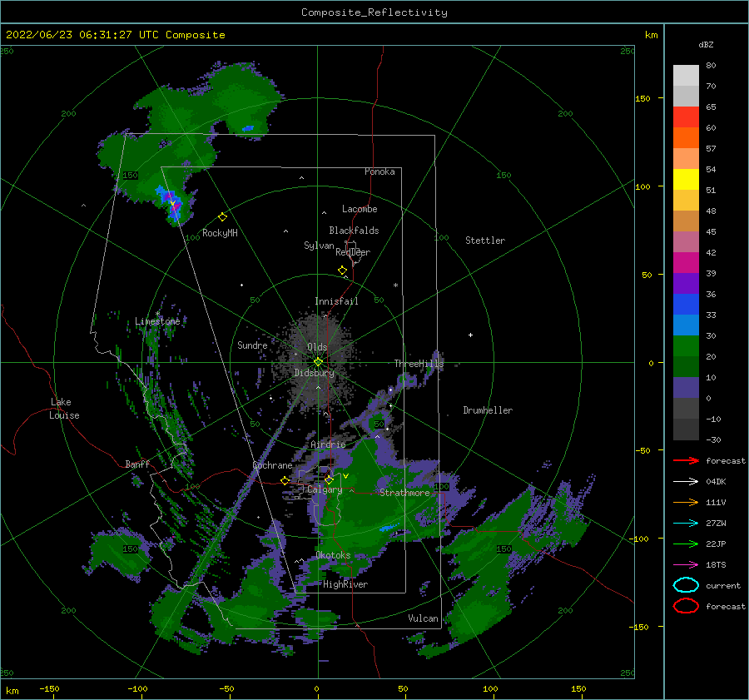Click the Sylvan label on the map
The width and height of the screenshot is (749, 700).
pos(319,246)
